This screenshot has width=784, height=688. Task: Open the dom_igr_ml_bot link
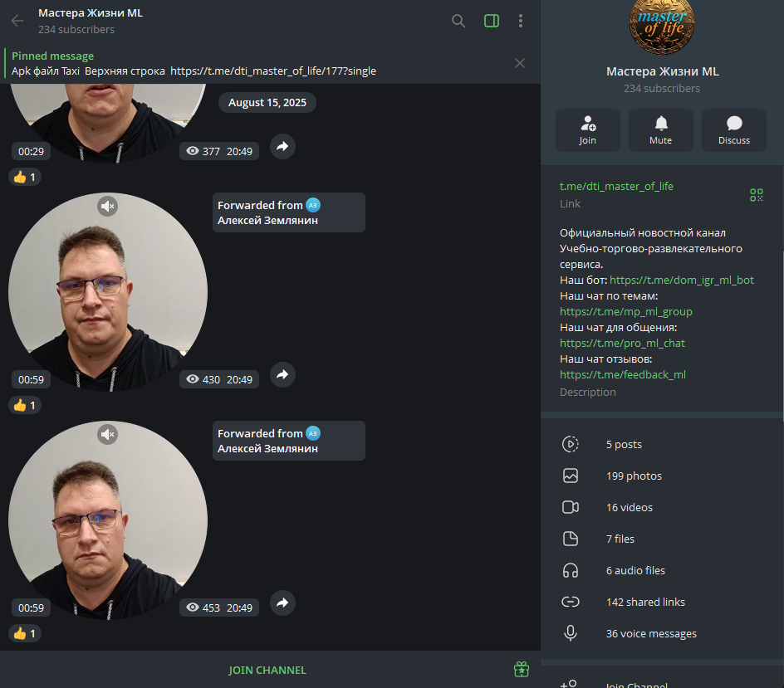click(x=682, y=280)
